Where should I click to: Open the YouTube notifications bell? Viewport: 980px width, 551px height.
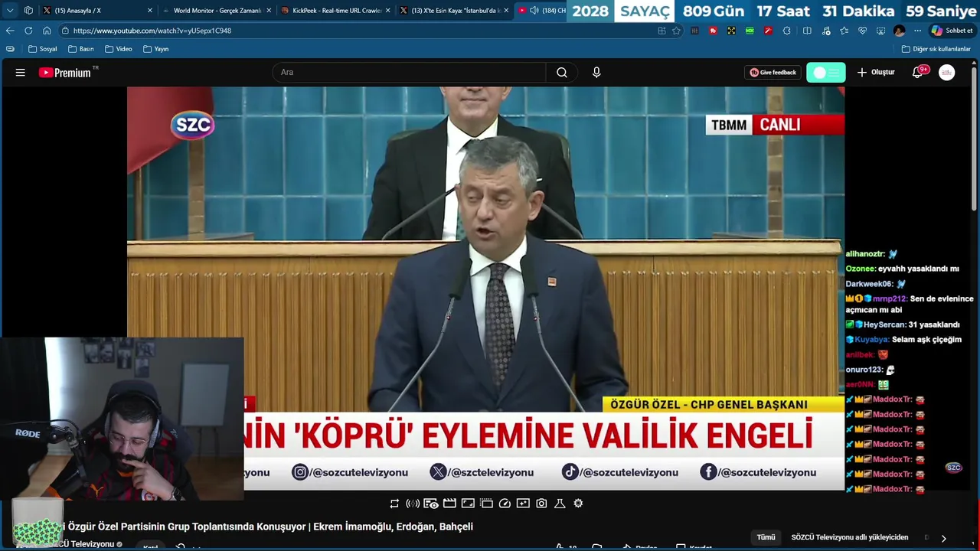[918, 73]
